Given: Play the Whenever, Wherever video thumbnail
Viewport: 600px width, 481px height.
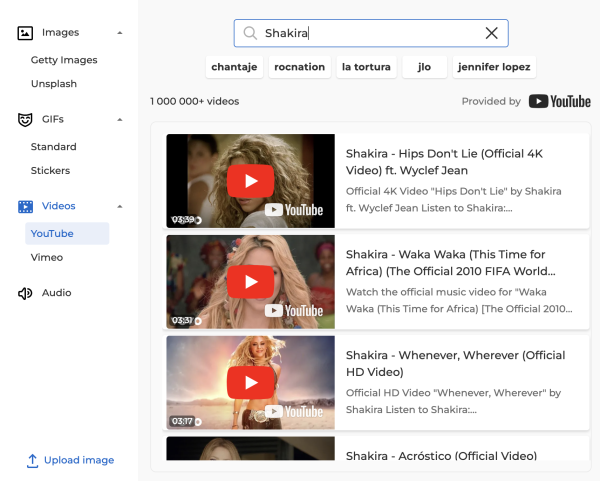Looking at the screenshot, I should 250,382.
